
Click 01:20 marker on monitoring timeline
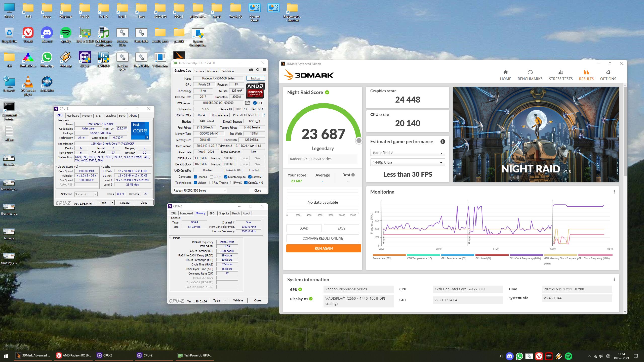pyautogui.click(x=496, y=249)
